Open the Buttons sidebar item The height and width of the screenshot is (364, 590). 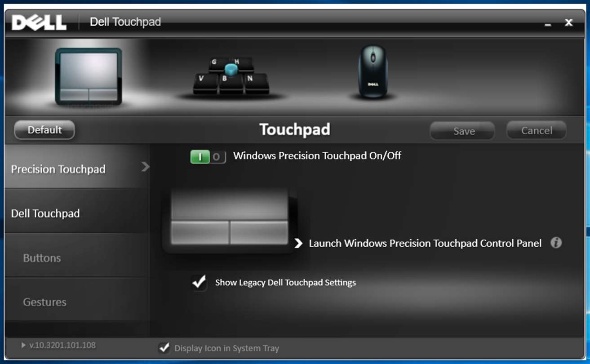click(77, 255)
